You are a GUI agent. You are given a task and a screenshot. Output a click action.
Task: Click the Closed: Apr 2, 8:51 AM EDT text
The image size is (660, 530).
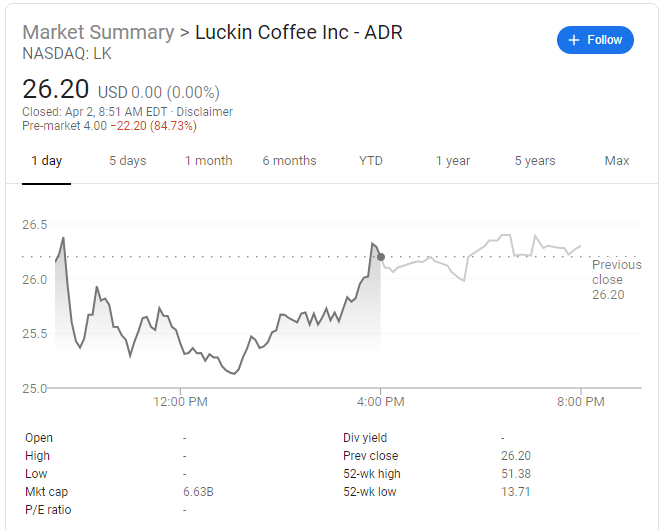pos(95,112)
